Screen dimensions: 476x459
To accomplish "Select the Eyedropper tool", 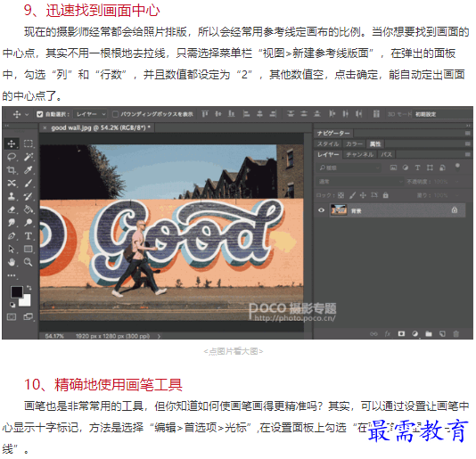I will (29, 170).
